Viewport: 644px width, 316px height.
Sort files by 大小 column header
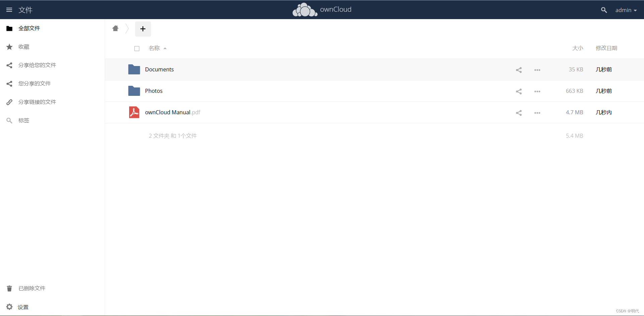[578, 48]
